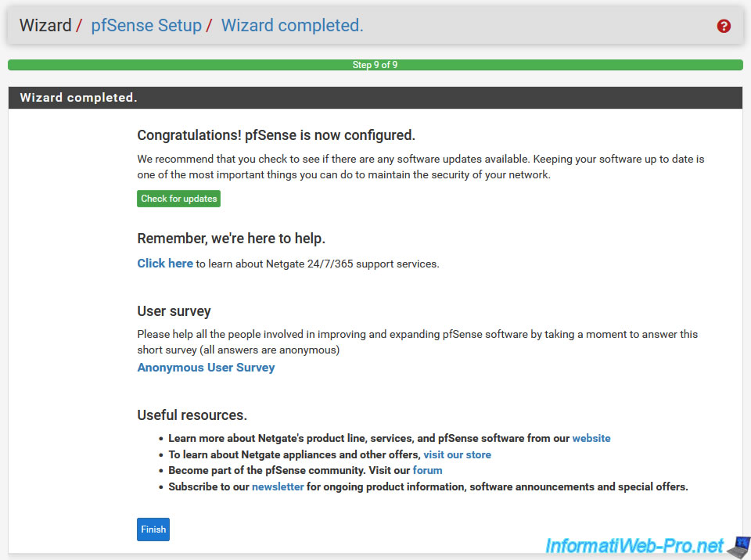Click the dark Wizard completed panel header

pyautogui.click(x=375, y=98)
